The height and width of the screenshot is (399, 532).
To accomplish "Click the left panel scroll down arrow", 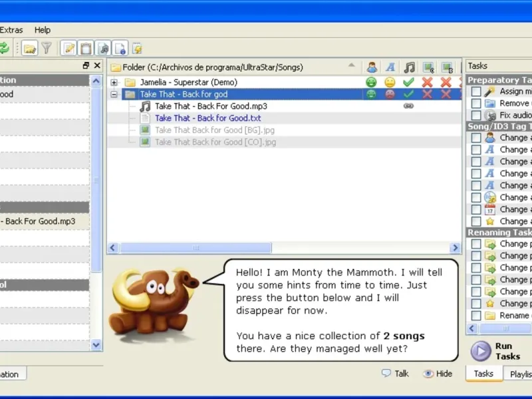I will [96, 345].
